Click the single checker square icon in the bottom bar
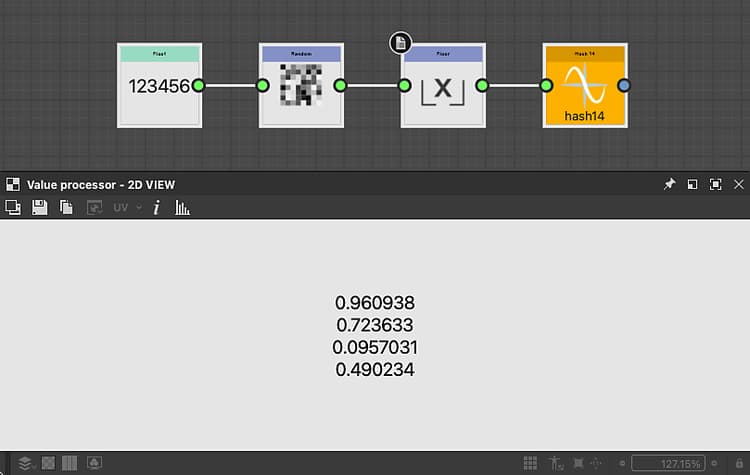The image size is (750, 475). pyautogui.click(x=48, y=463)
